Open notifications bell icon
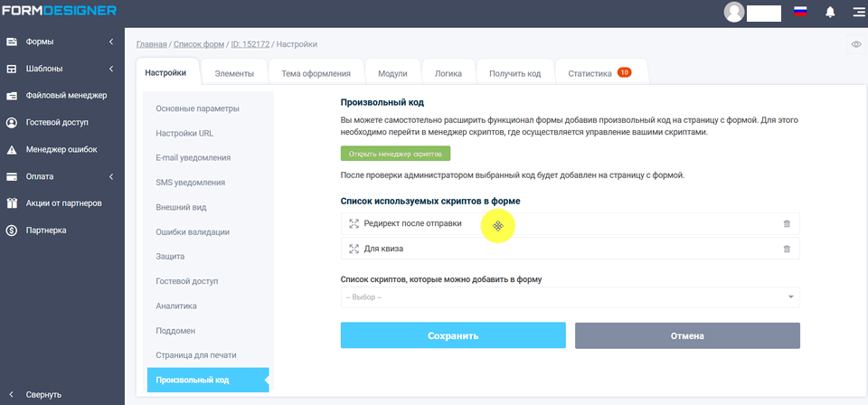The width and height of the screenshot is (868, 405). click(830, 12)
